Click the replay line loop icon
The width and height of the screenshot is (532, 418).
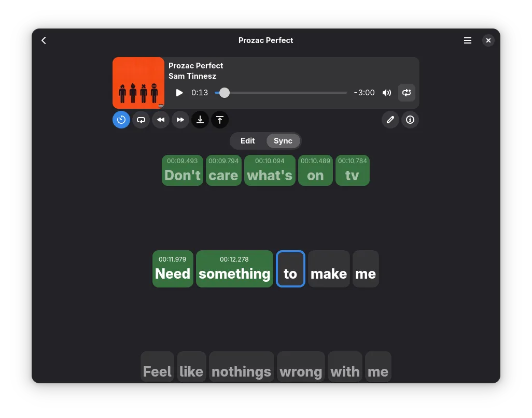click(x=141, y=120)
